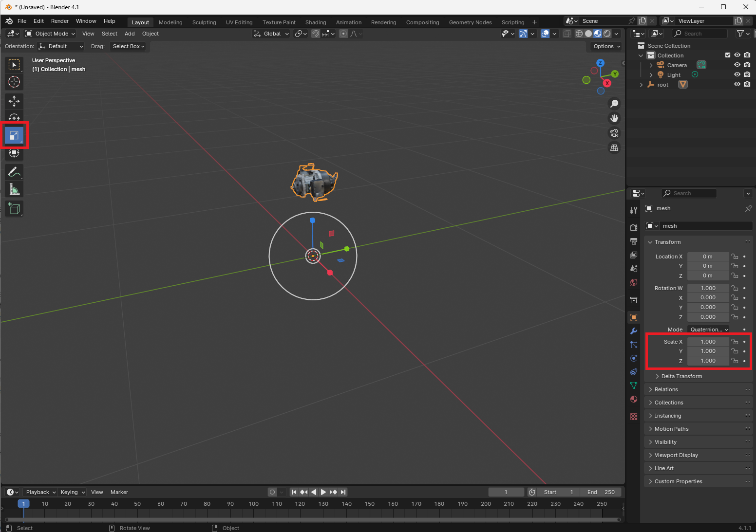Viewport: 756px width, 532px height.
Task: Expand the Delta Transform panel
Action: (x=681, y=376)
